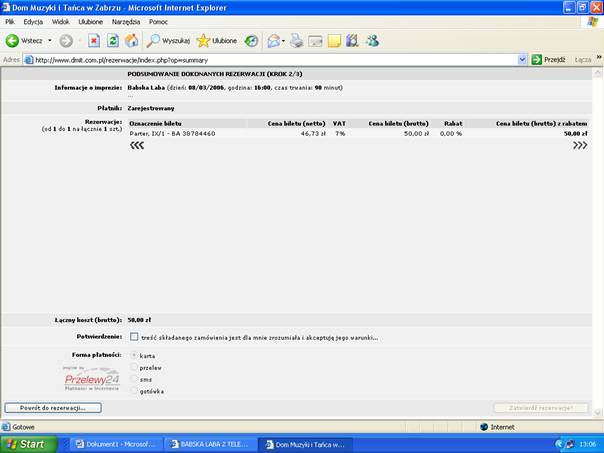
Task: Click the Przejdź go button
Action: pos(548,59)
